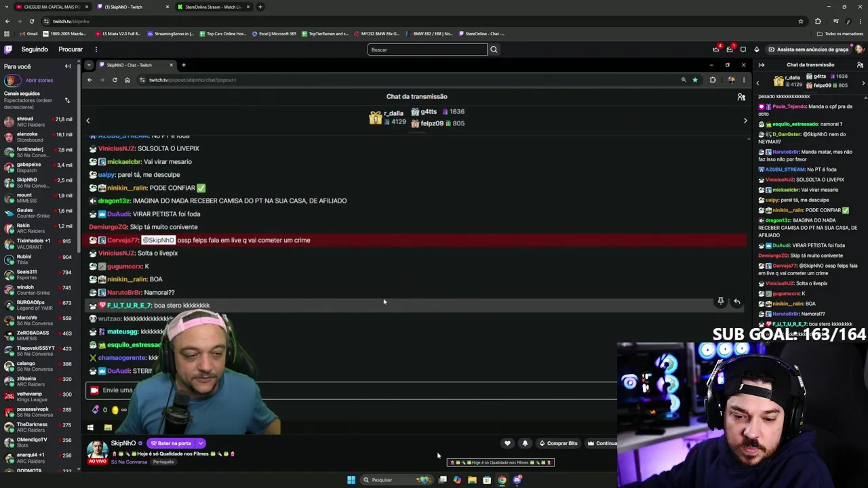Open the Só Na Conversa category link

click(x=130, y=462)
